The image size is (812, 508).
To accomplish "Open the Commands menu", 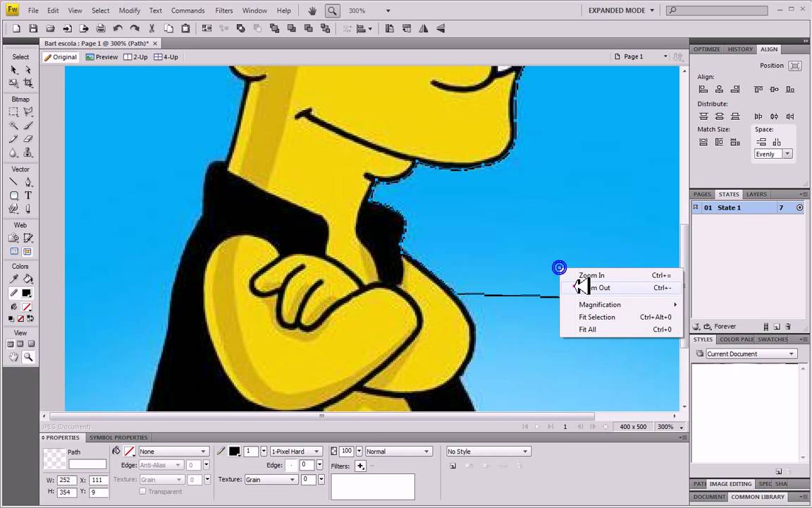I will [x=187, y=11].
